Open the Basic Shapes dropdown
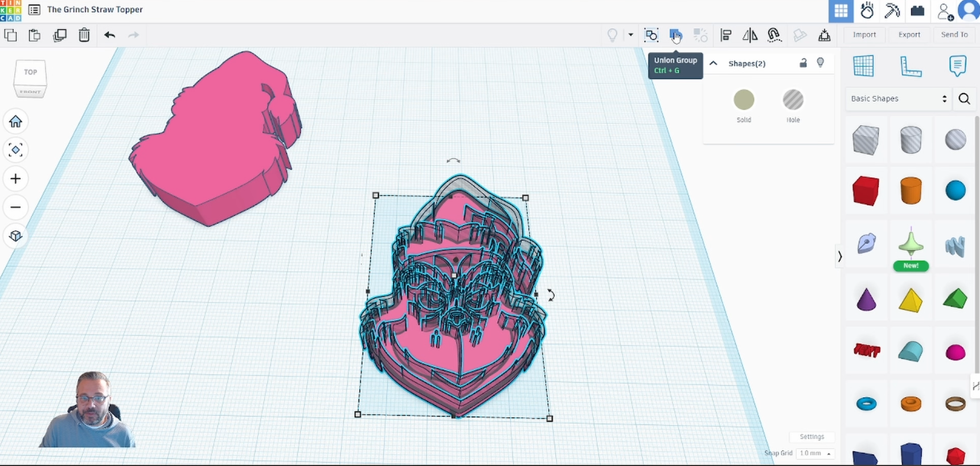 click(898, 99)
